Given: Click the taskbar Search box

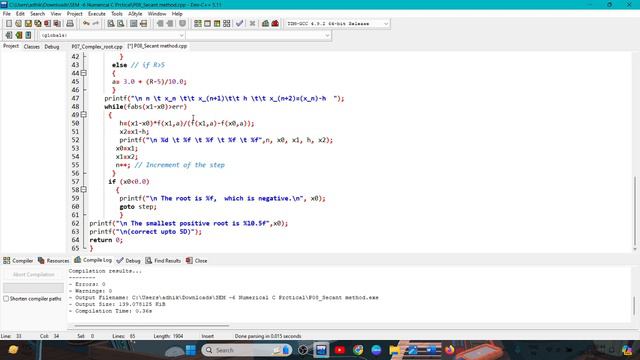Looking at the screenshot, I should click(x=247, y=350).
